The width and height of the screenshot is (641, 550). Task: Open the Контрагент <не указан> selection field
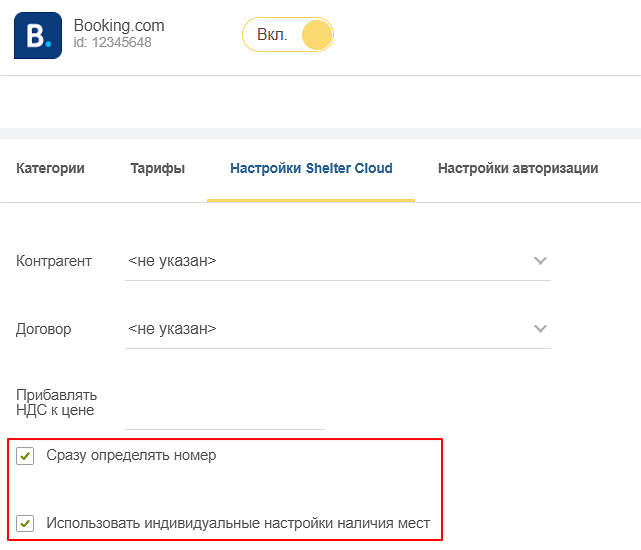pos(338,261)
